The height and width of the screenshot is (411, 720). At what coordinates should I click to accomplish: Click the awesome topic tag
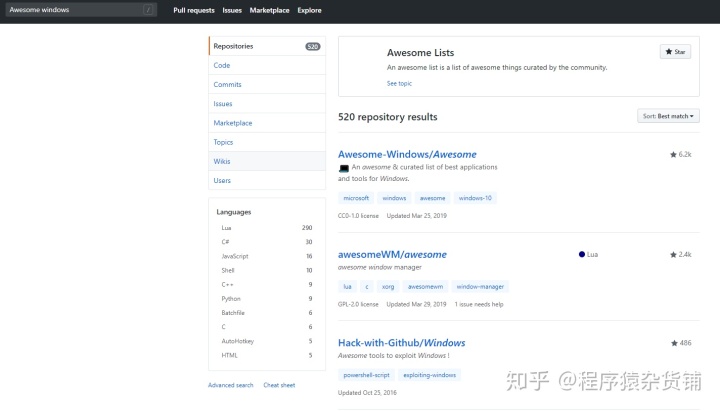click(432, 198)
